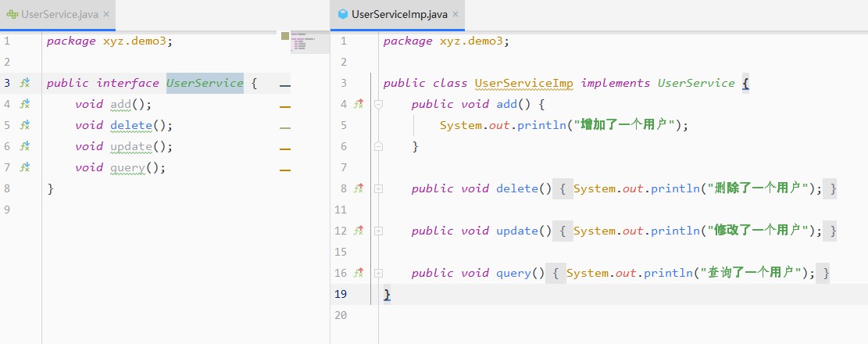Click the "查询了一个用户" string literal
Image resolution: width=868 pixels, height=344 pixels.
751,273
